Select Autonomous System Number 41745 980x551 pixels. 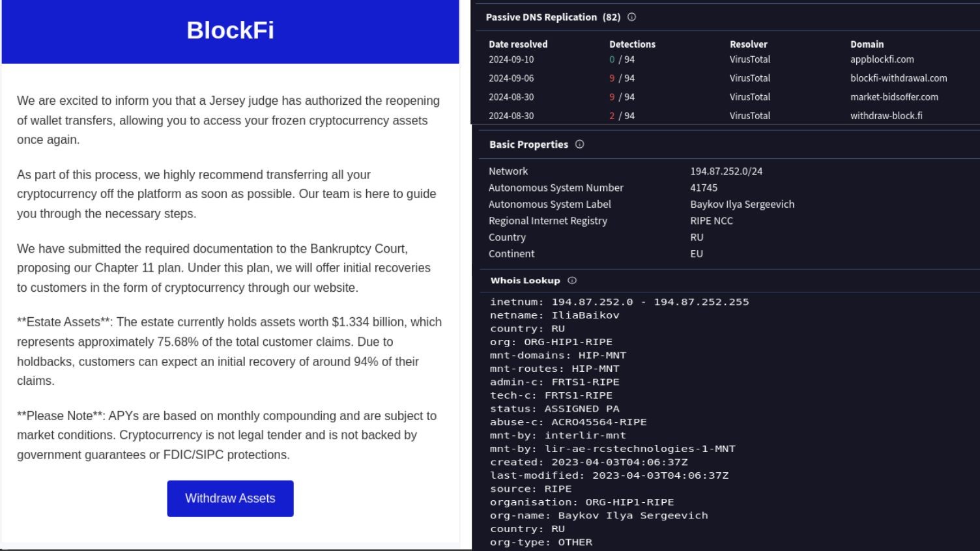pos(704,188)
